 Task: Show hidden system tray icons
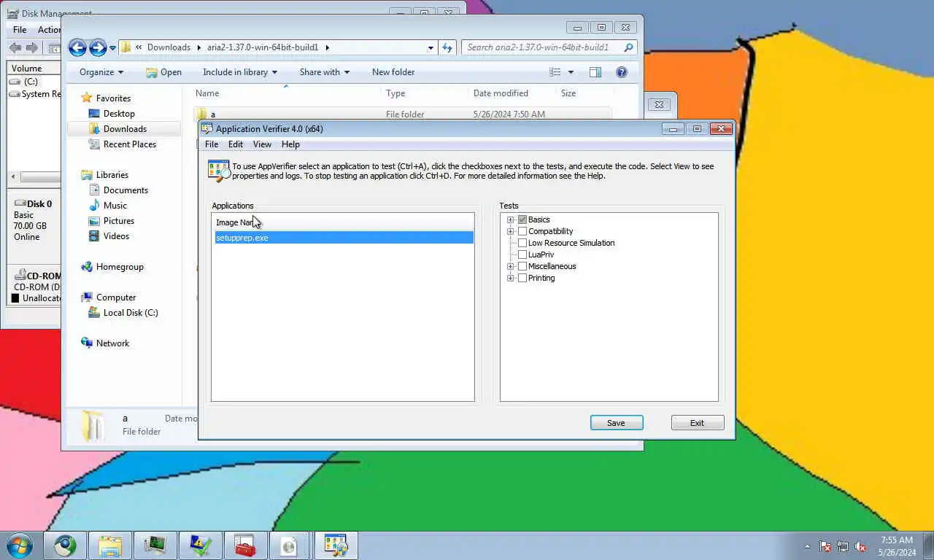coord(807,546)
